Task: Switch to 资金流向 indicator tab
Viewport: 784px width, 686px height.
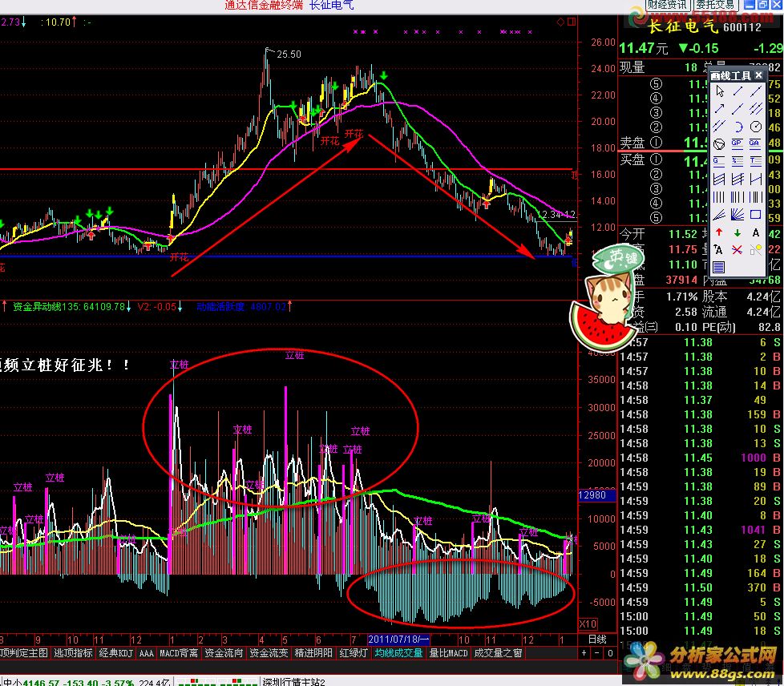Action: click(224, 653)
